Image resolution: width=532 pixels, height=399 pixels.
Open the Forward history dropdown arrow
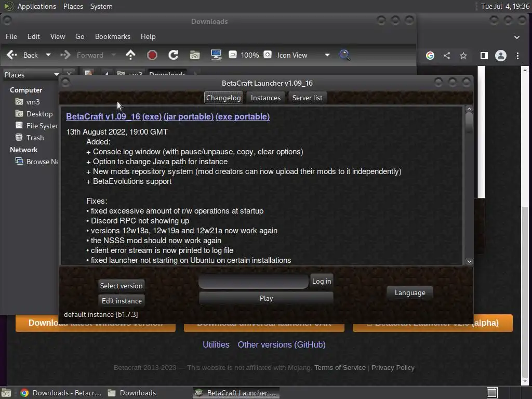click(x=114, y=55)
